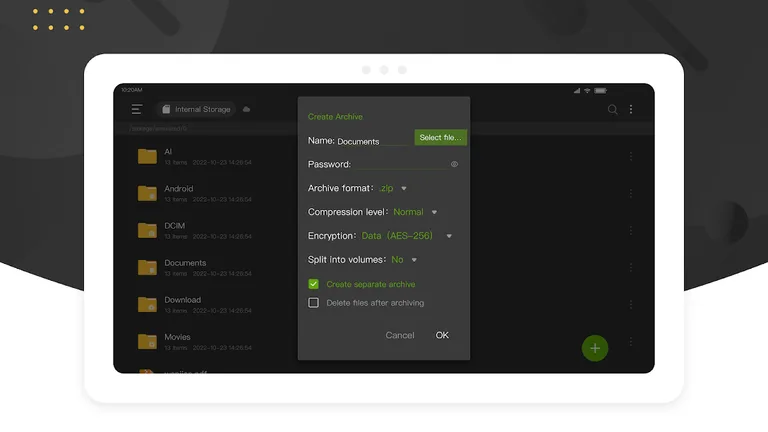This screenshot has height=432, width=768.
Task: Open more options for AI folder
Action: (x=631, y=156)
